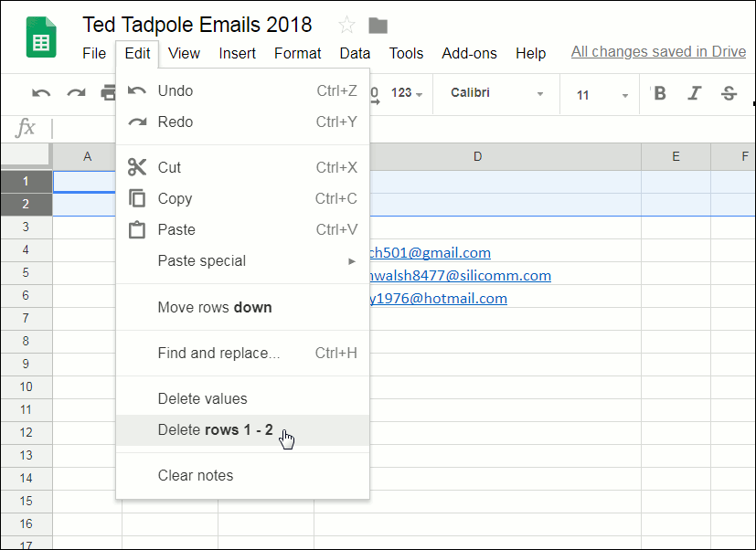Undo the last action via toolbar icon
This screenshot has height=550, width=756.
[41, 94]
